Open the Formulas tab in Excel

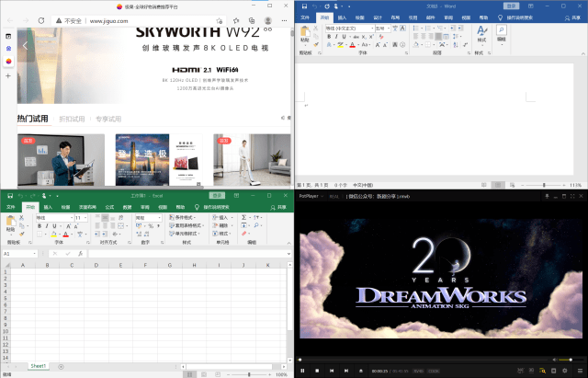pos(109,207)
